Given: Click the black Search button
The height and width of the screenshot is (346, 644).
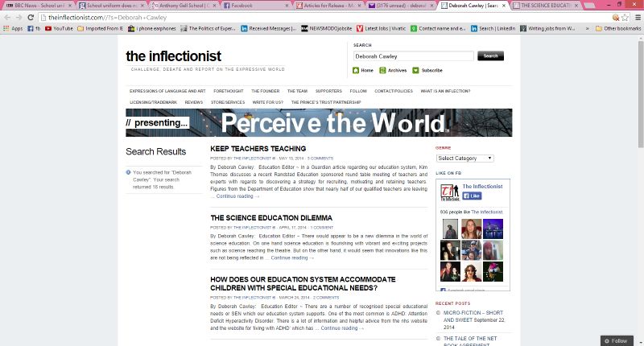Looking at the screenshot, I should 490,56.
